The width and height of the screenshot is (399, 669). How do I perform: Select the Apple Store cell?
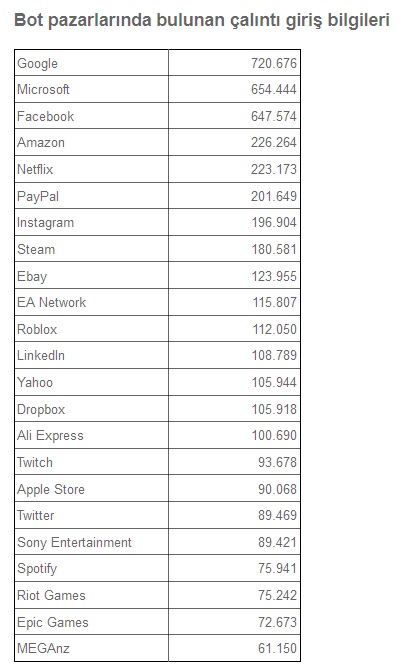tap(91, 489)
